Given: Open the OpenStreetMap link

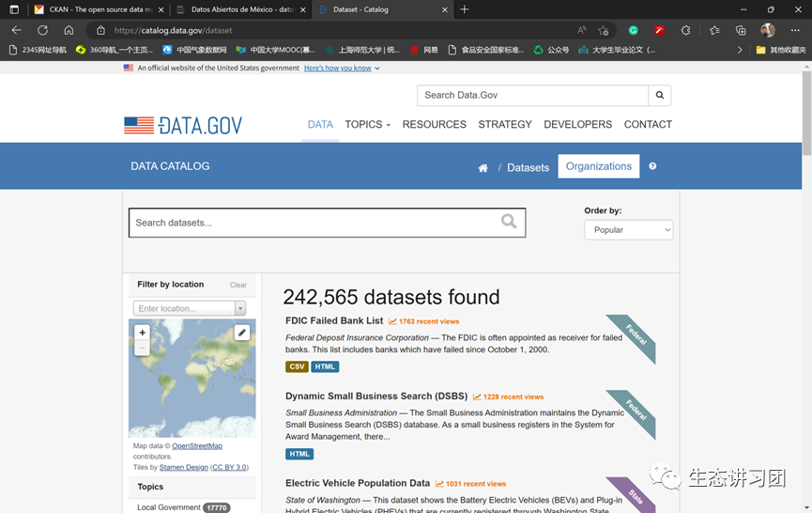Looking at the screenshot, I should click(x=197, y=446).
